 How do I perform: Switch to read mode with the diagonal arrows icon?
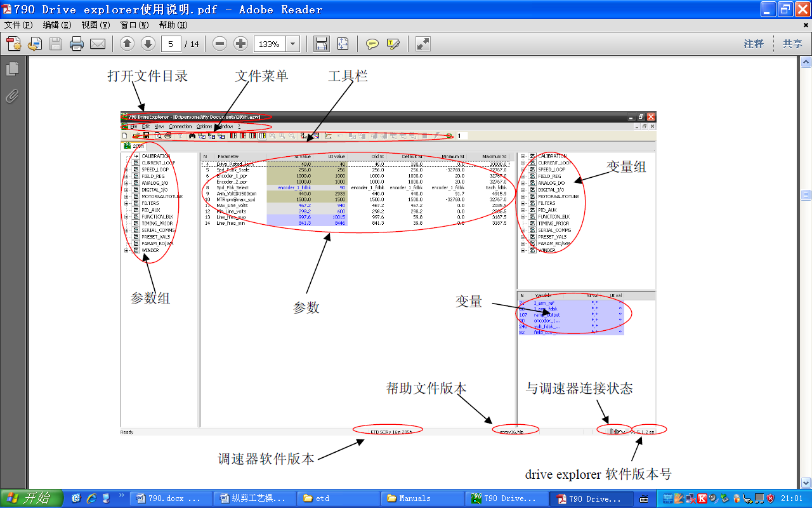pyautogui.click(x=423, y=44)
